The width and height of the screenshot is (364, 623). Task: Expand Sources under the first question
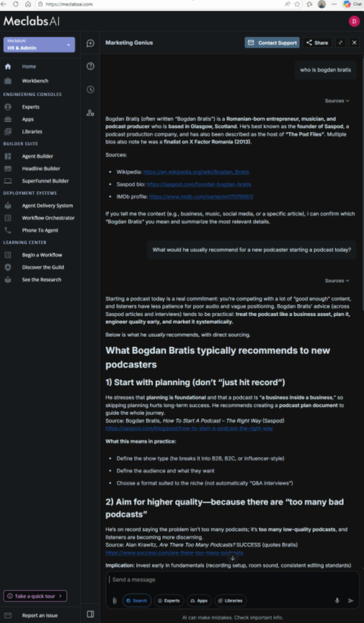[337, 100]
